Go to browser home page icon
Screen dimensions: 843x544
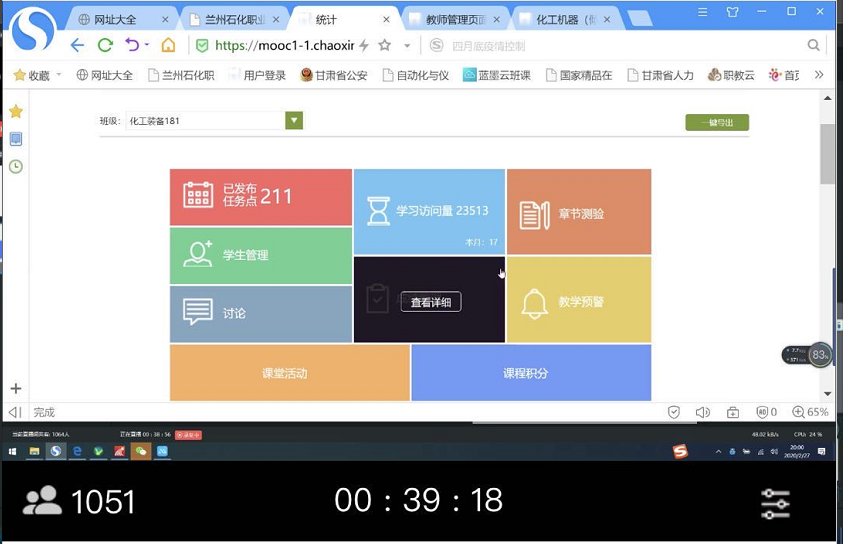tap(168, 45)
